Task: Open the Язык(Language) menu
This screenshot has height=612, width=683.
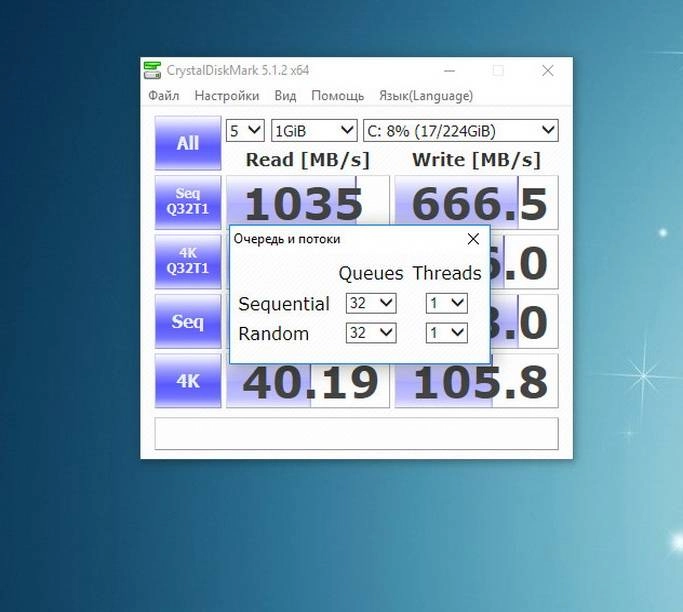Action: click(x=426, y=96)
